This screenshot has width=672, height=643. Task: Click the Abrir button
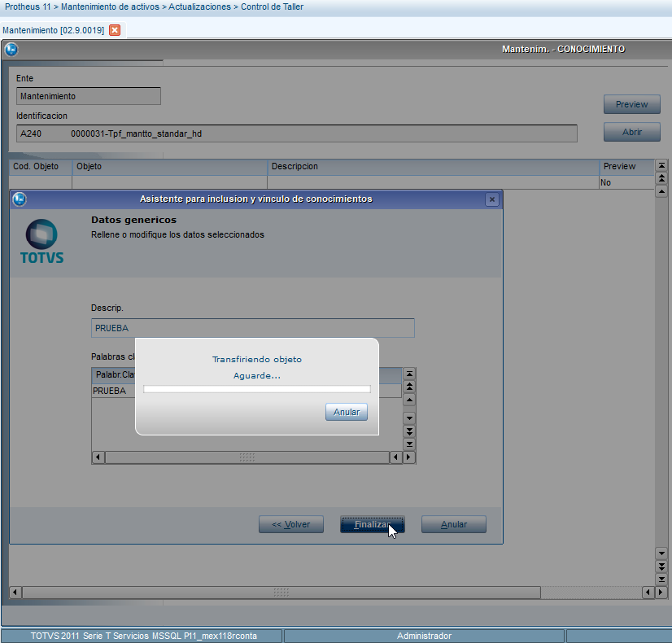[x=631, y=132]
